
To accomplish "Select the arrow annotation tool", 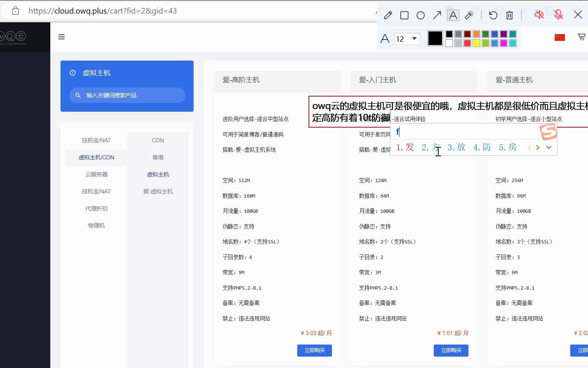I will pyautogui.click(x=437, y=15).
